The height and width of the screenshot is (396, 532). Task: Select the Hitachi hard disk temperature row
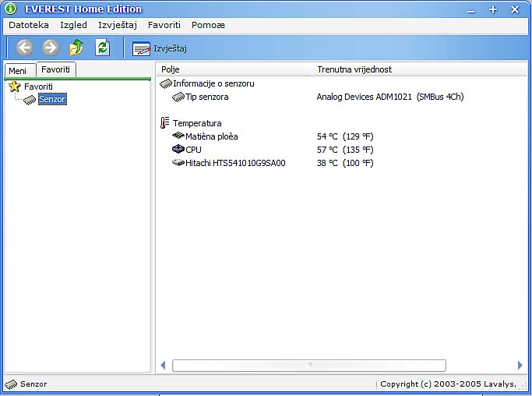point(234,163)
